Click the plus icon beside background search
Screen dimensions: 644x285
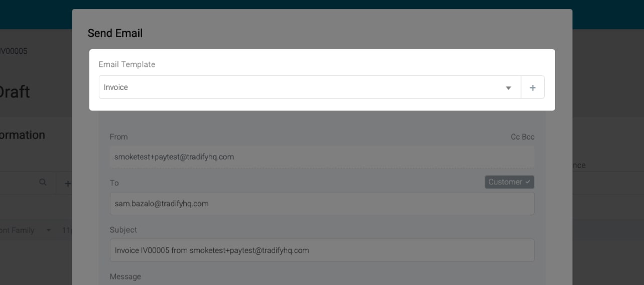[68, 183]
